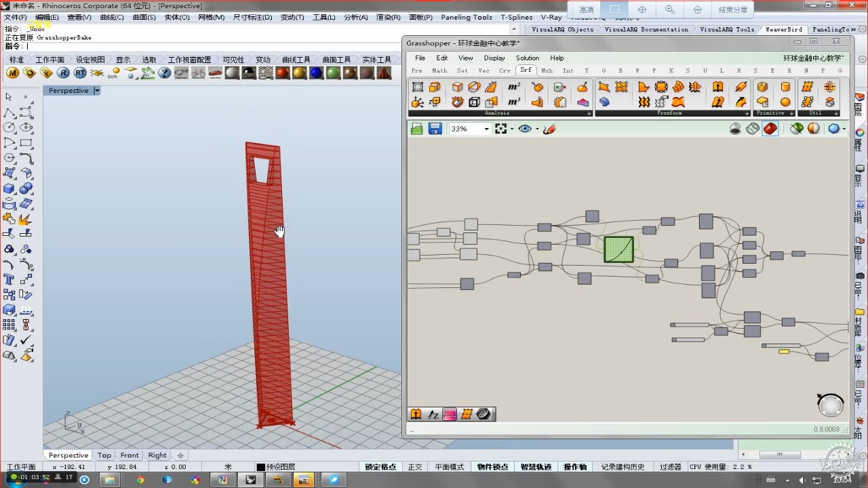Click the V-Ray render R icon
This screenshot has width=868, height=488.
click(x=63, y=73)
